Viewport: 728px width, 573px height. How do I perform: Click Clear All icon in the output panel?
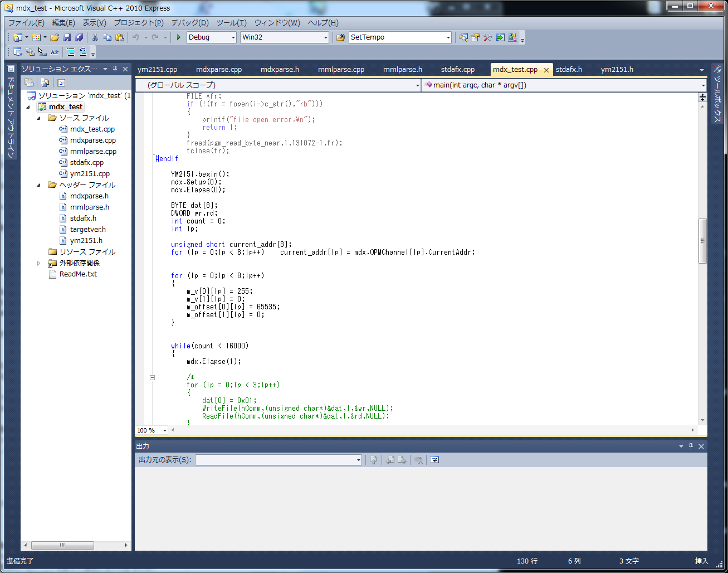[x=418, y=460]
